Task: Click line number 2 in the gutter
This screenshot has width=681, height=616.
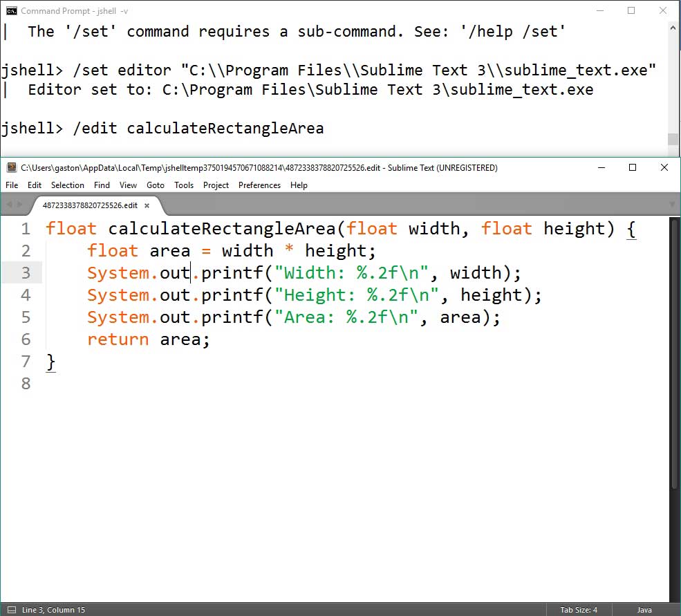Action: (x=26, y=251)
